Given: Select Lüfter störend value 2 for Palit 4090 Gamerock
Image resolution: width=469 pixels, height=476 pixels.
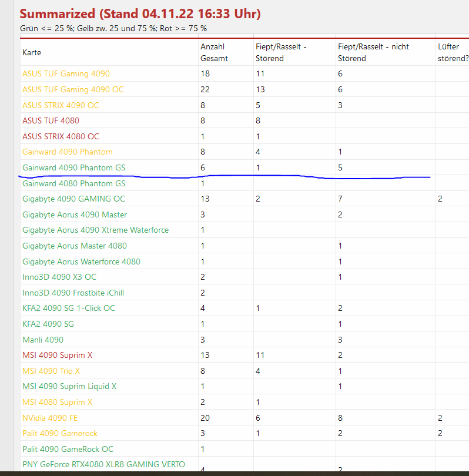Looking at the screenshot, I should [x=440, y=434].
